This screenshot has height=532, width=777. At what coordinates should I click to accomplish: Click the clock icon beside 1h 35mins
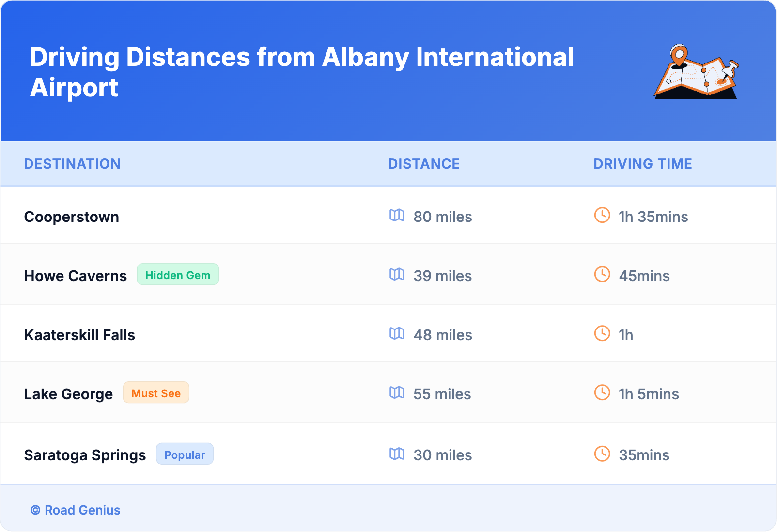(x=602, y=215)
